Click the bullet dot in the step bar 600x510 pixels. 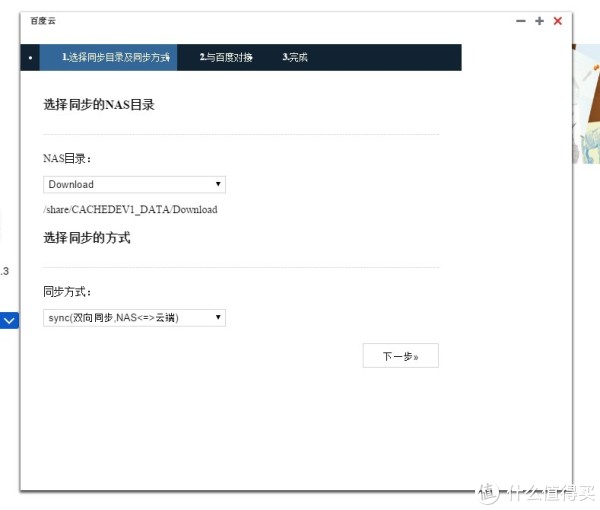point(30,58)
